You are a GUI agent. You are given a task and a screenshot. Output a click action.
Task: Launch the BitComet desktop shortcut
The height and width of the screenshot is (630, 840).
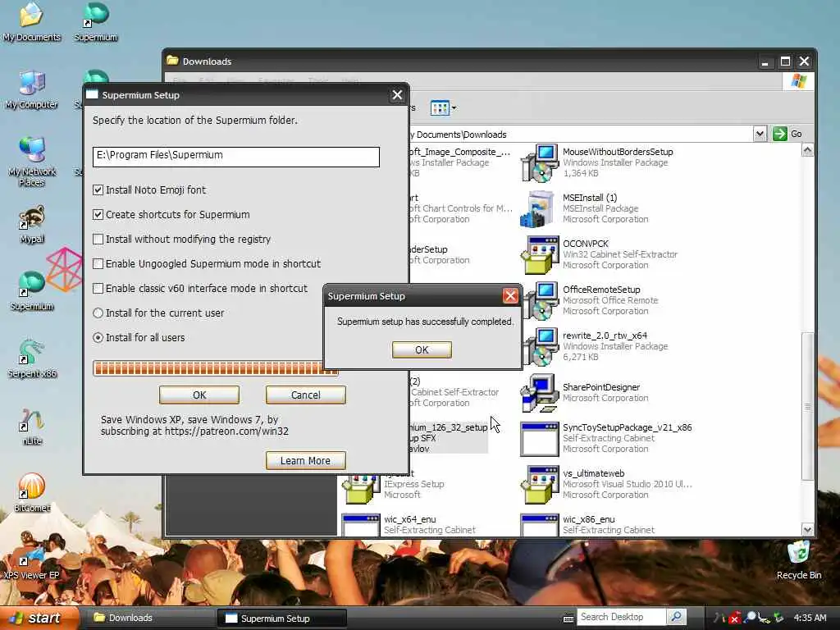click(32, 493)
